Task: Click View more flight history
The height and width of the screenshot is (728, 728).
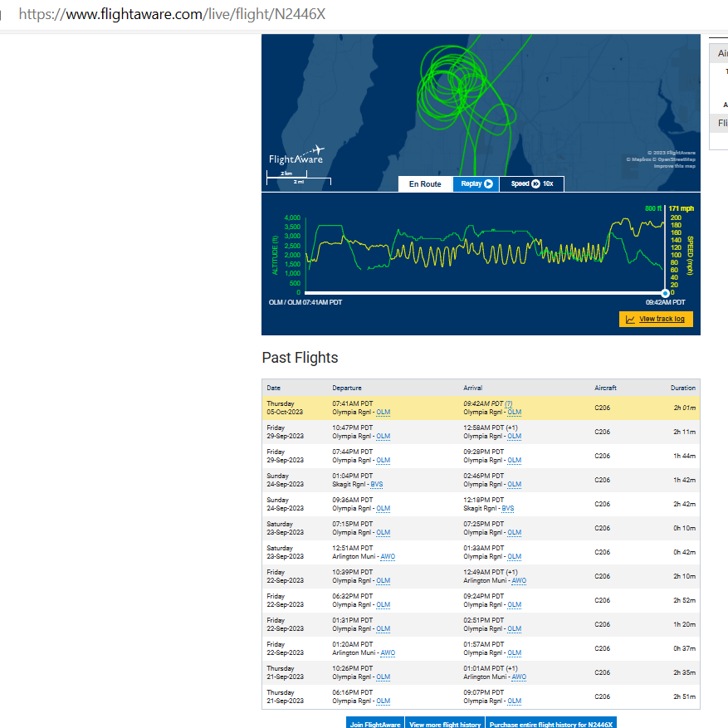Action: pyautogui.click(x=445, y=724)
